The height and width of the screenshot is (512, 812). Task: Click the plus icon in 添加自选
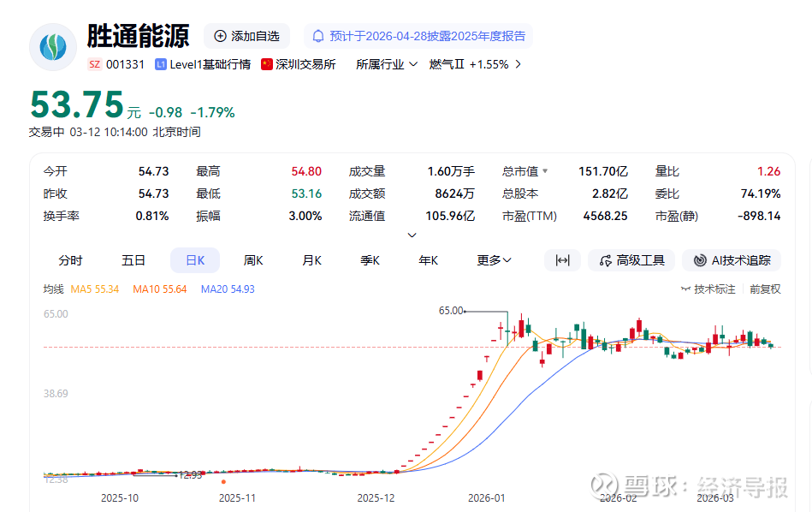click(x=220, y=36)
